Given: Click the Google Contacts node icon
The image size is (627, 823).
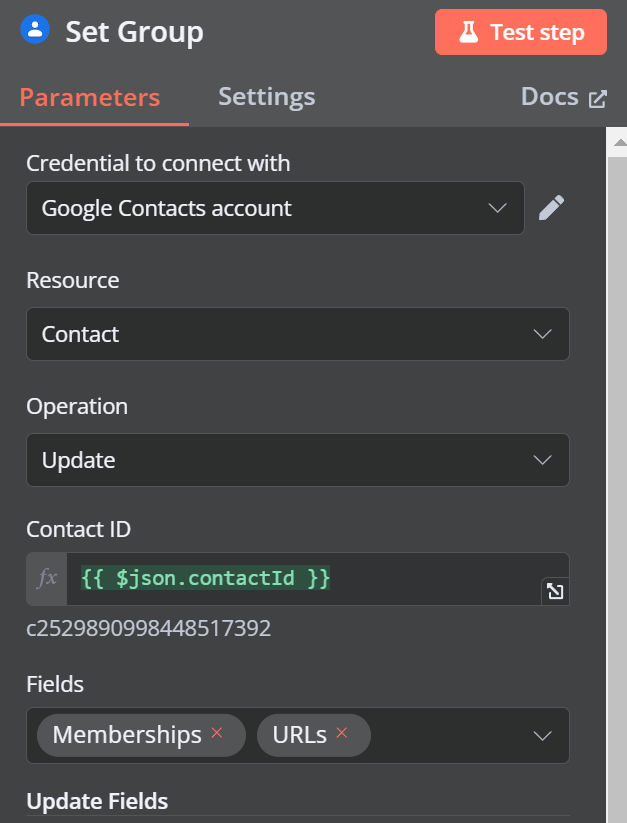Looking at the screenshot, I should click(x=35, y=30).
